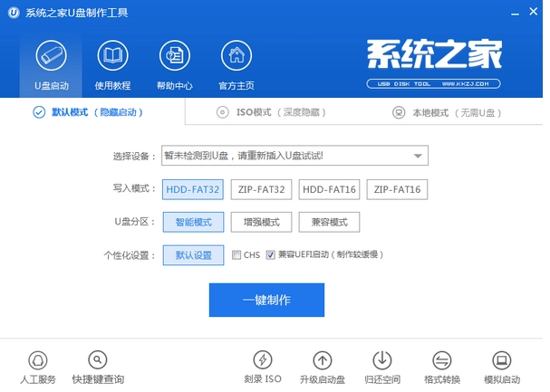The image size is (550, 392).
Task: Expand the 选择设备 device dropdown
Action: pos(418,156)
